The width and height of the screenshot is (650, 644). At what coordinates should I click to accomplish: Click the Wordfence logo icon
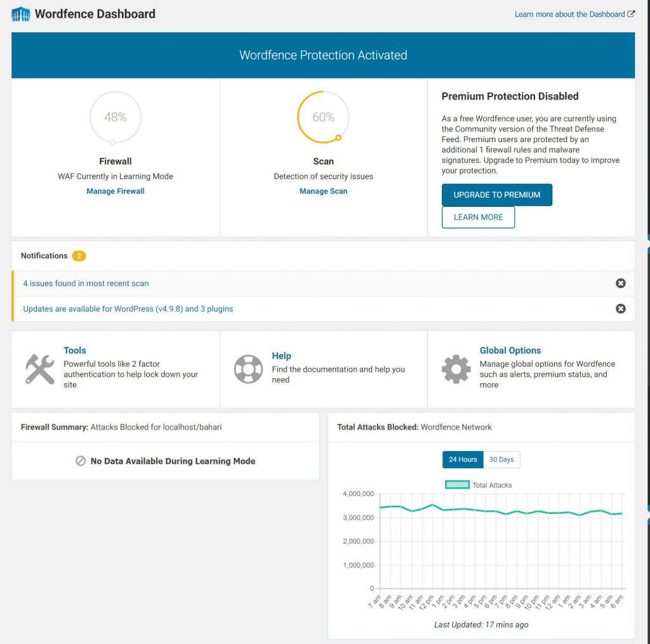pyautogui.click(x=21, y=14)
